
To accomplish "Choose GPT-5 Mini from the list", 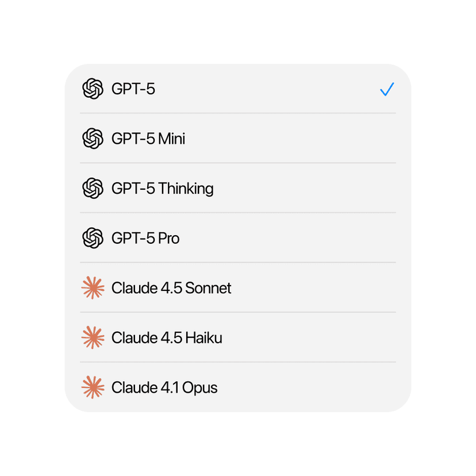I will tap(148, 139).
